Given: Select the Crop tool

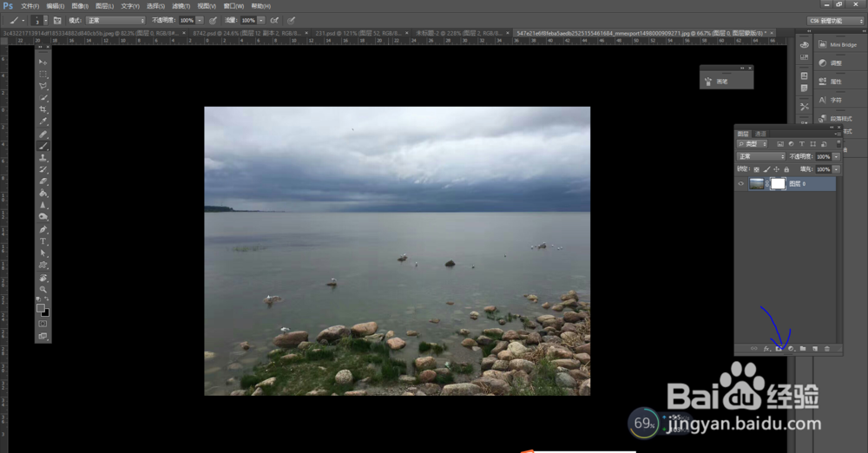Looking at the screenshot, I should point(43,109).
